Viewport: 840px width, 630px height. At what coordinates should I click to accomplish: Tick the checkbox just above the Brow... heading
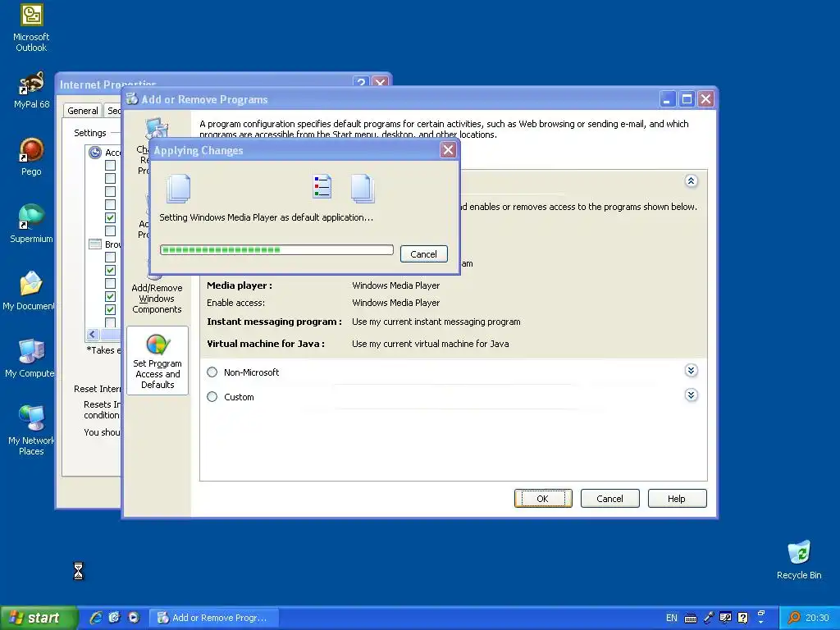111,231
